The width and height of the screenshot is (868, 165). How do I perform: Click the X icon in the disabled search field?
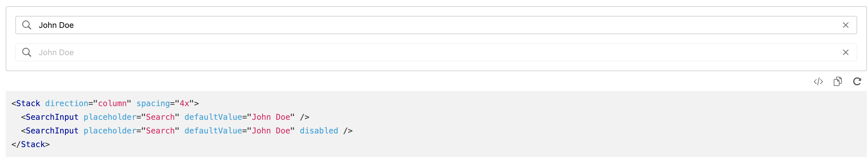click(845, 52)
